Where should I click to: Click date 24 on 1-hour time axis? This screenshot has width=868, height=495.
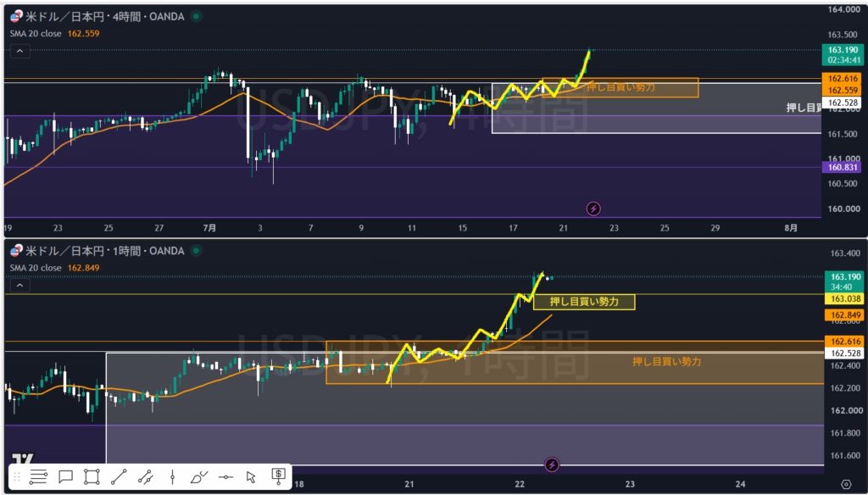[x=740, y=484]
